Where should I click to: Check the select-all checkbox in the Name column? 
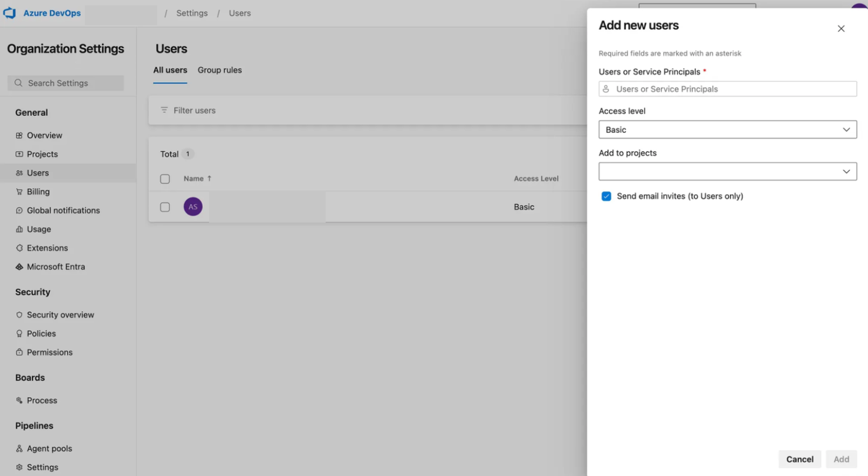165,178
